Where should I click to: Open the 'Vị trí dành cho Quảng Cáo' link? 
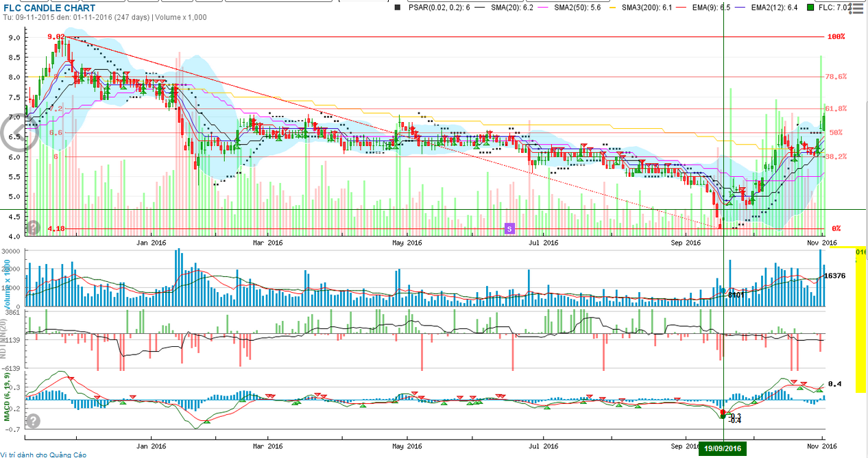[43, 454]
